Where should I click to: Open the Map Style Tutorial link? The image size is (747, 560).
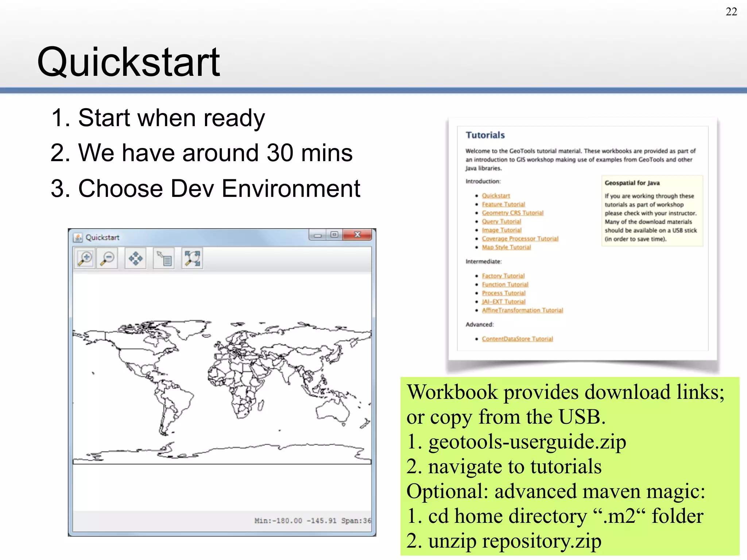click(506, 247)
